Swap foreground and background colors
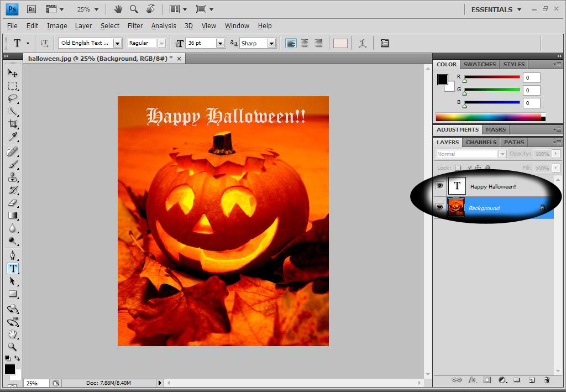The width and height of the screenshot is (566, 392). coord(17,358)
